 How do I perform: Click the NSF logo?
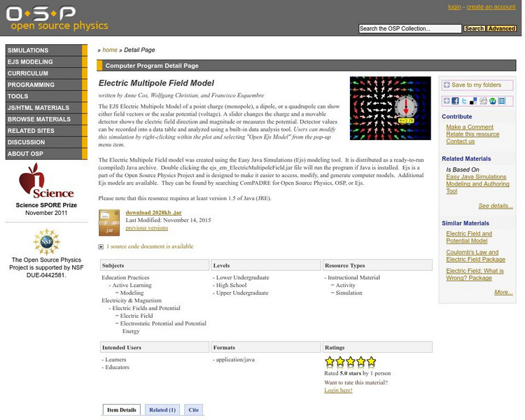[46, 241]
